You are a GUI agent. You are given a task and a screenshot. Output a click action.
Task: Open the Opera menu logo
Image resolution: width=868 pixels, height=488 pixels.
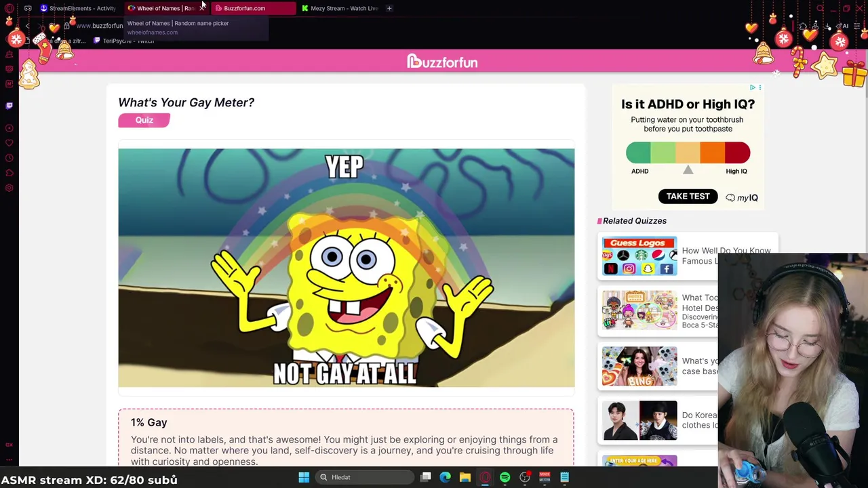pos(9,8)
